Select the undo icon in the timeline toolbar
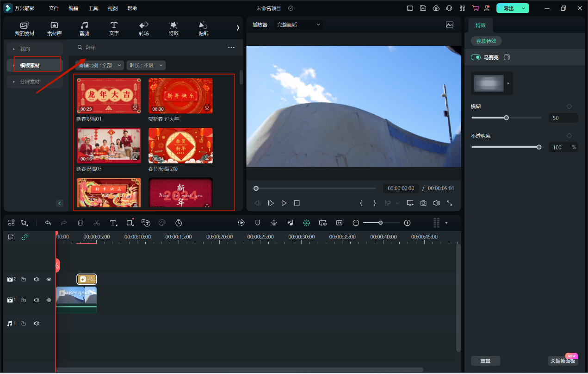This screenshot has height=374, width=588. (48, 223)
